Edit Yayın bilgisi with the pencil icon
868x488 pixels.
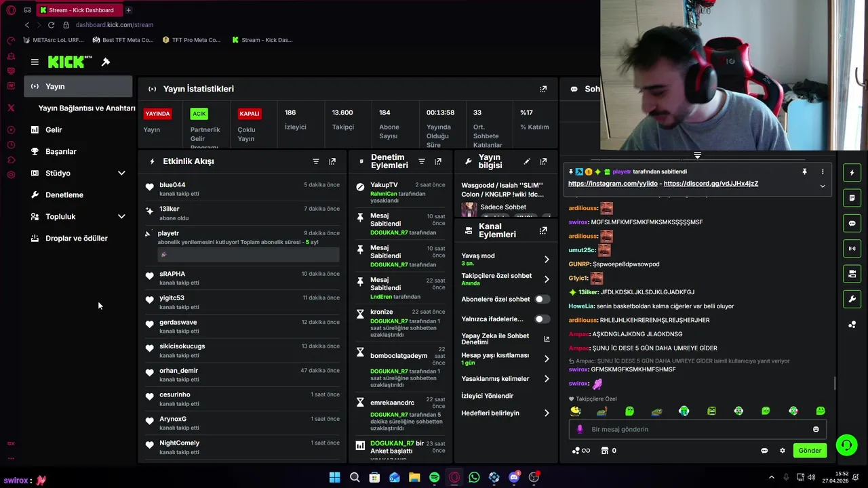tap(527, 161)
